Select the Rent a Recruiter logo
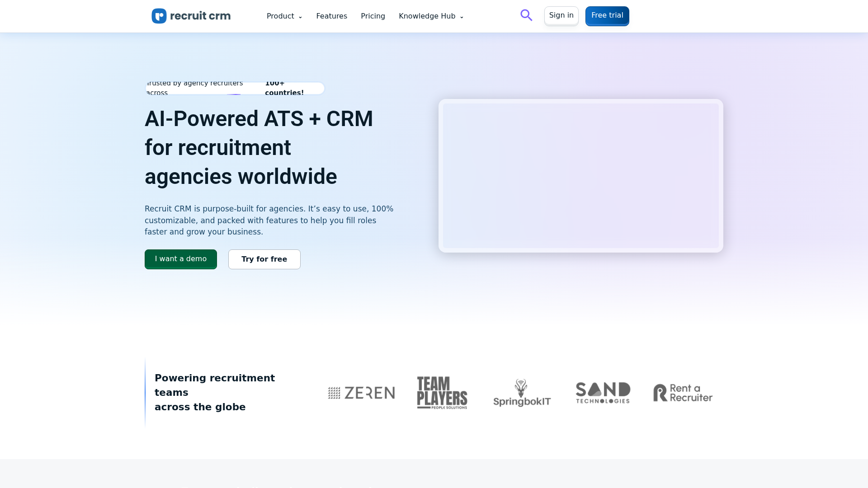Image resolution: width=868 pixels, height=488 pixels. 682,392
